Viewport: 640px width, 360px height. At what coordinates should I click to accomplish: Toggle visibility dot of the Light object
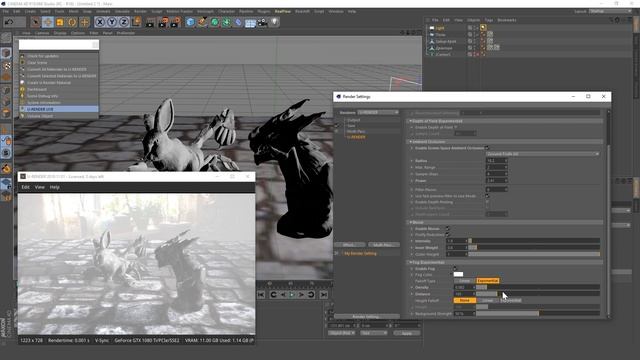coord(475,28)
